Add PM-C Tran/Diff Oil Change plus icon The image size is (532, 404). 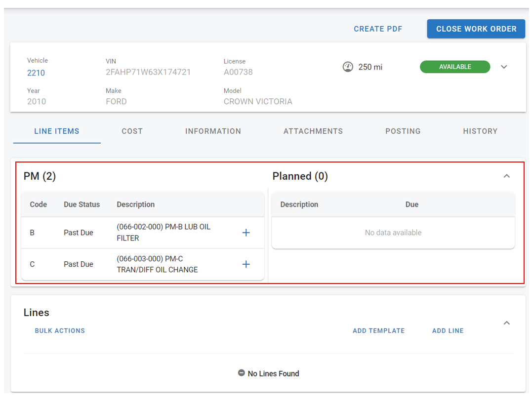click(x=246, y=264)
